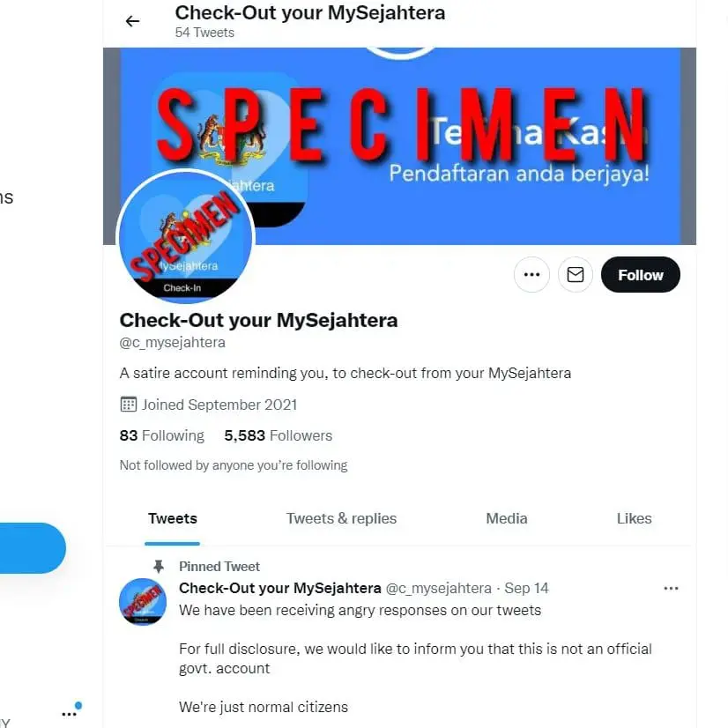Click the Follow button
728x728 pixels.
point(640,274)
